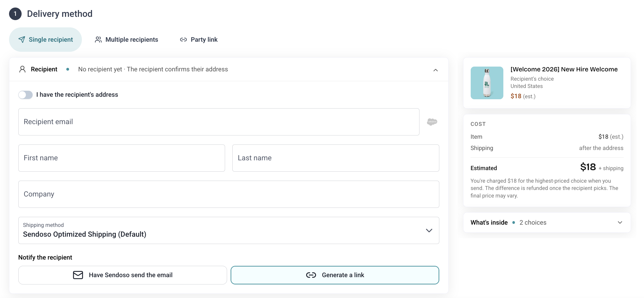Click the water bottle product thumbnail
Viewport: 644px width, 298px height.
coord(487,83)
